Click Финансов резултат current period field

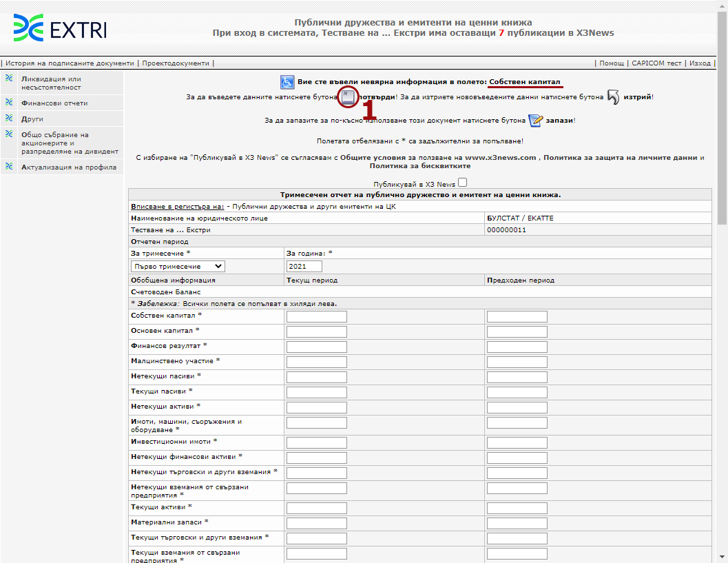tap(317, 347)
